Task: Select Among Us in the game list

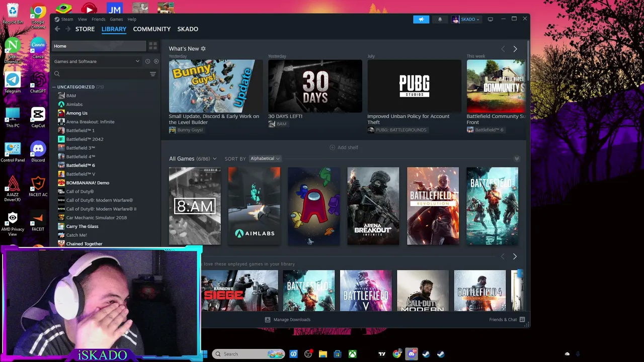Action: (x=76, y=113)
